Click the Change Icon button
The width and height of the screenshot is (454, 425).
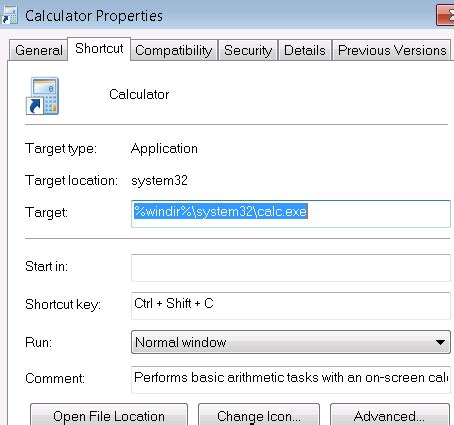(x=259, y=415)
